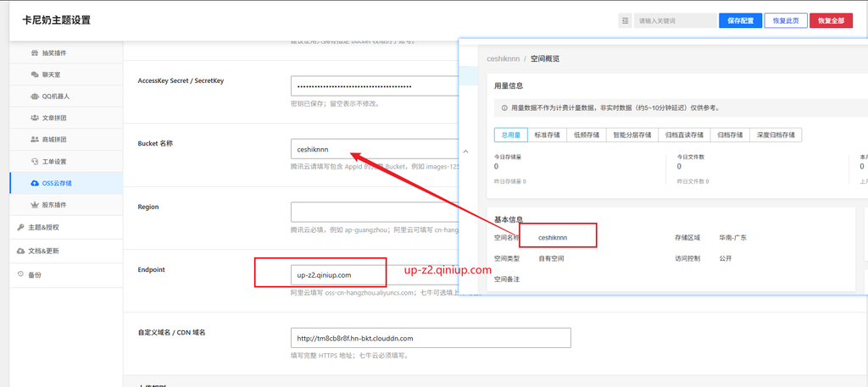
Task: Click the 今日存储量 label
Action: (x=508, y=157)
